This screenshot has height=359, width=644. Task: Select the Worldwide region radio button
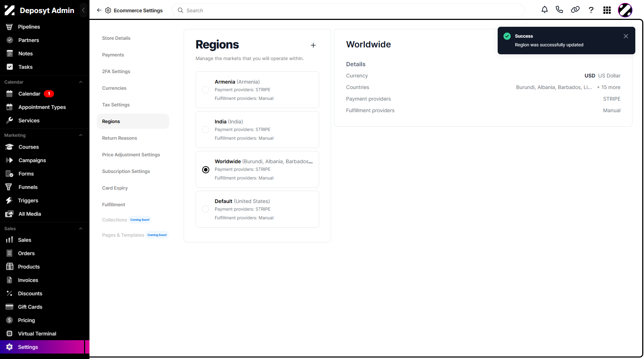(205, 169)
